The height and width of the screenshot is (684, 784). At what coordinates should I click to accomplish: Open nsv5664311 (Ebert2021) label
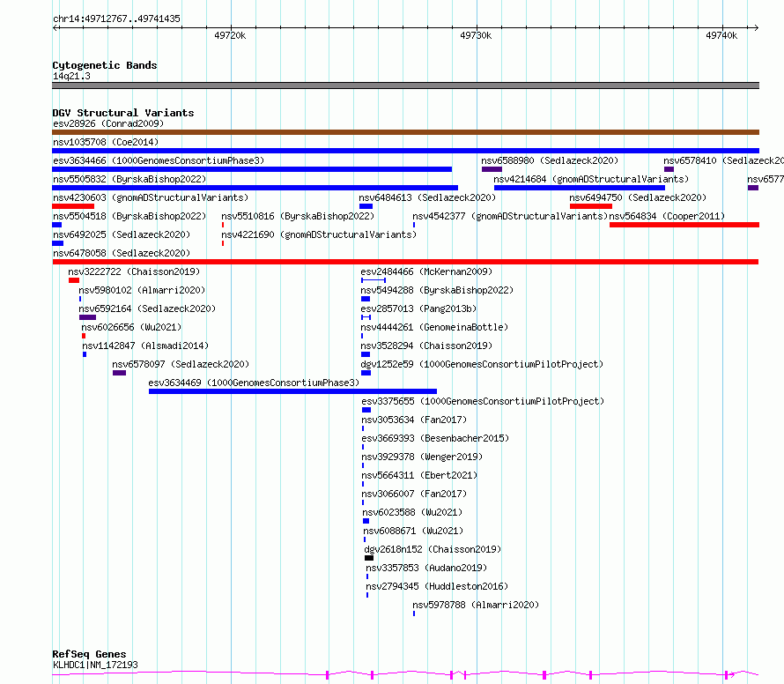[419, 475]
